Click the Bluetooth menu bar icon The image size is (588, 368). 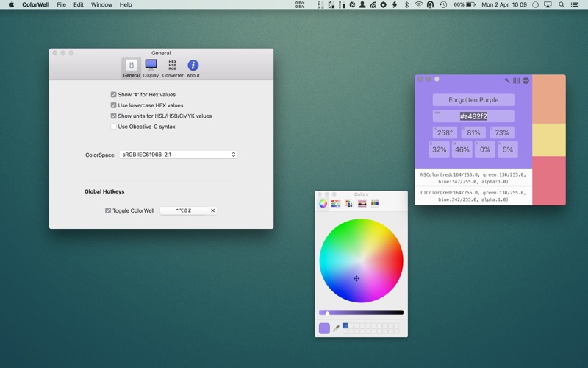[x=406, y=4]
